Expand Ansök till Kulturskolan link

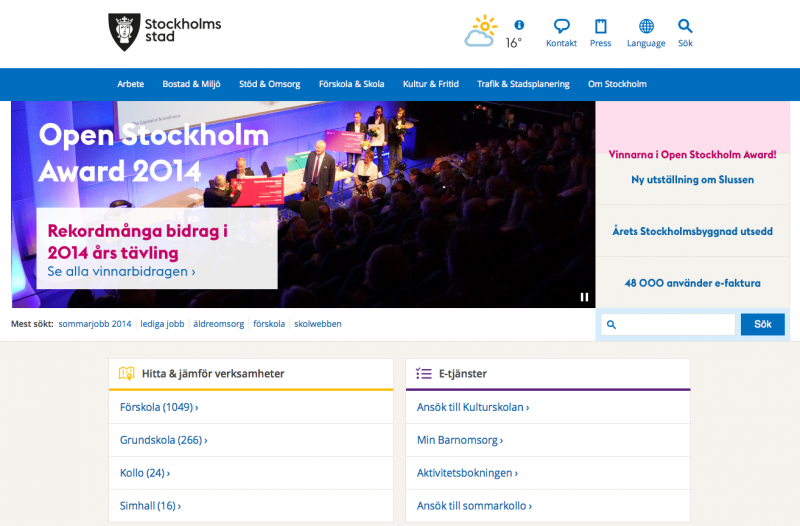[x=473, y=407]
